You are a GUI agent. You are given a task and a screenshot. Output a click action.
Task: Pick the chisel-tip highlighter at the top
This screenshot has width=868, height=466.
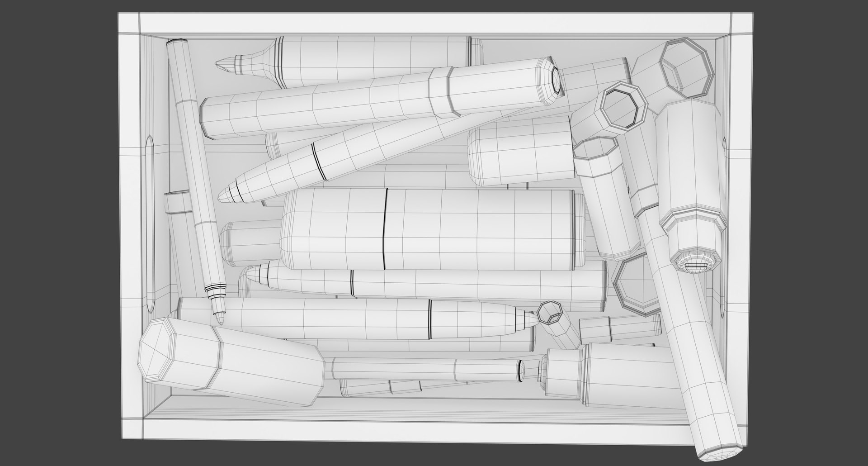(x=348, y=62)
